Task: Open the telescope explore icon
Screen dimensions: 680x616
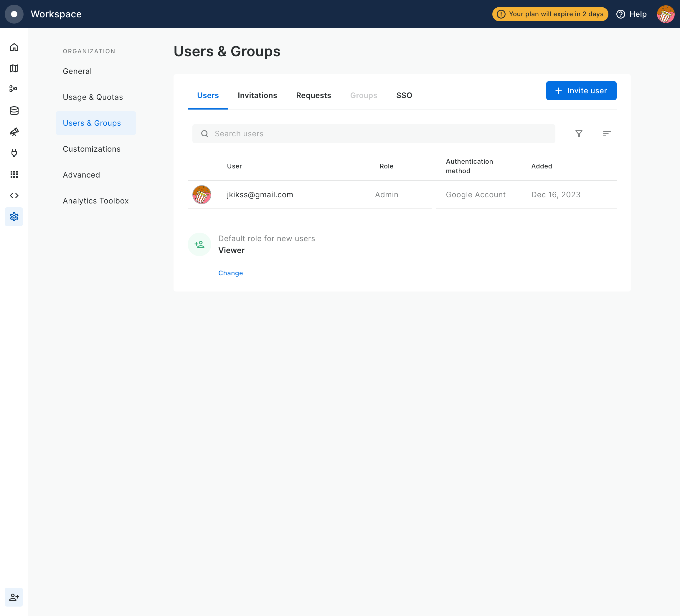Action: [14, 132]
